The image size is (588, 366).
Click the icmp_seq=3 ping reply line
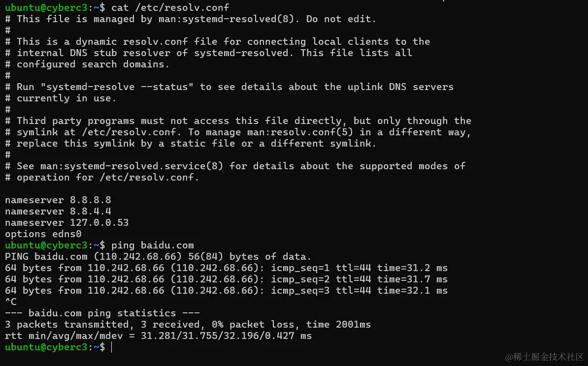[x=226, y=290]
